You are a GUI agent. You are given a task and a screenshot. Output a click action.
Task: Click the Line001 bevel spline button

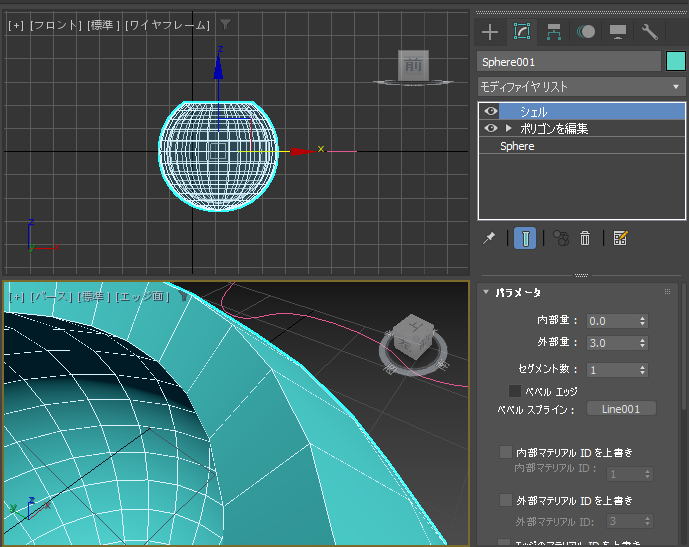(x=621, y=409)
